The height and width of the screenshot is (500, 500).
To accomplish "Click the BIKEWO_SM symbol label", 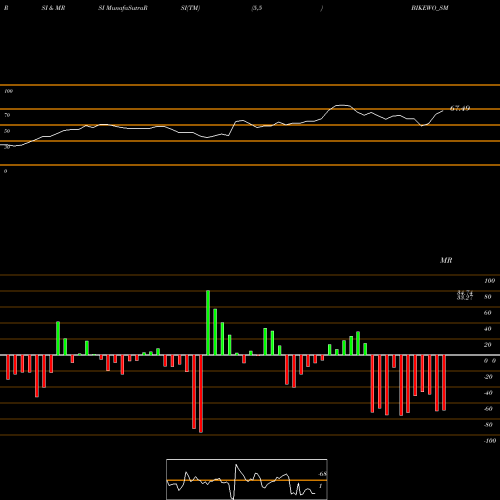I will pyautogui.click(x=430, y=8).
